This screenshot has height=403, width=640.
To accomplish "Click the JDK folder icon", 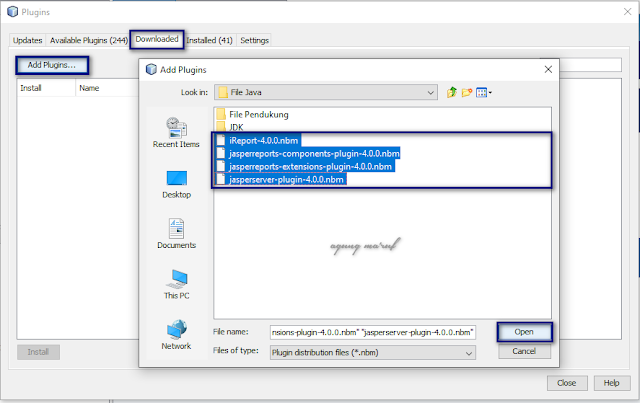I will coord(221,126).
